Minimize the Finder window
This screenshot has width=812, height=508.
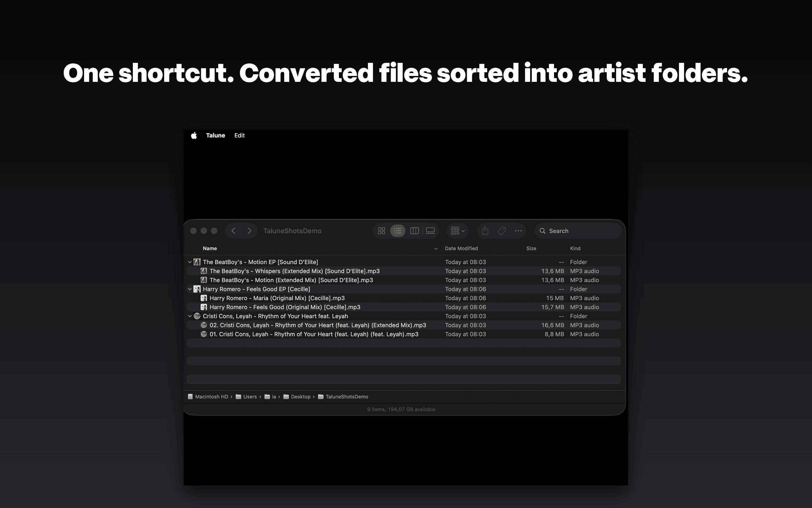204,231
